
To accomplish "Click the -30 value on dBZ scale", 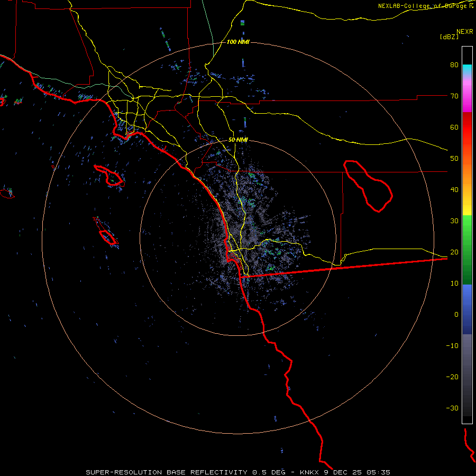I will (x=452, y=408).
